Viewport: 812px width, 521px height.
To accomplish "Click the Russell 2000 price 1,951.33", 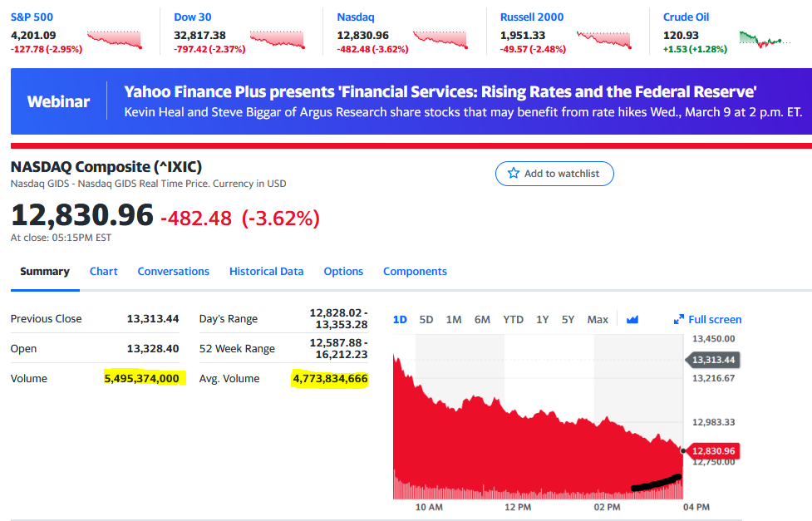I will [x=523, y=35].
